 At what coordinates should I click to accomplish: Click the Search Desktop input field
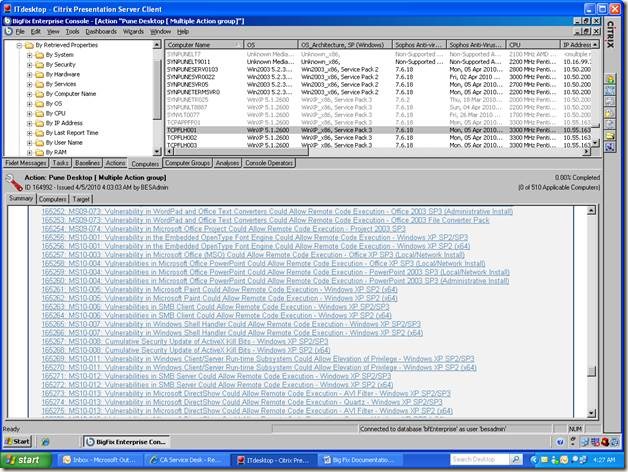pos(480,460)
